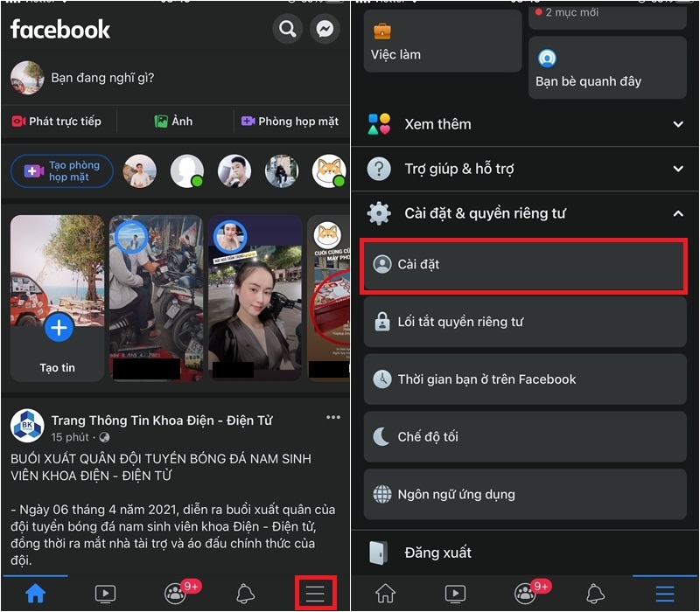Tap plus icon to create a story
This screenshot has height=612, width=700.
pyautogui.click(x=59, y=327)
